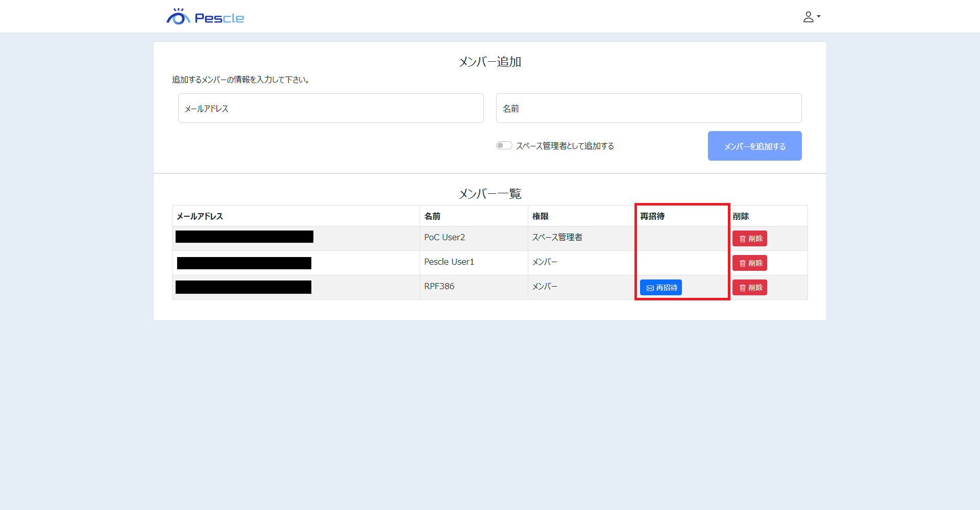Click the Pescle User1 name cell
Viewport: 980px width, 510px height.
tap(449, 262)
